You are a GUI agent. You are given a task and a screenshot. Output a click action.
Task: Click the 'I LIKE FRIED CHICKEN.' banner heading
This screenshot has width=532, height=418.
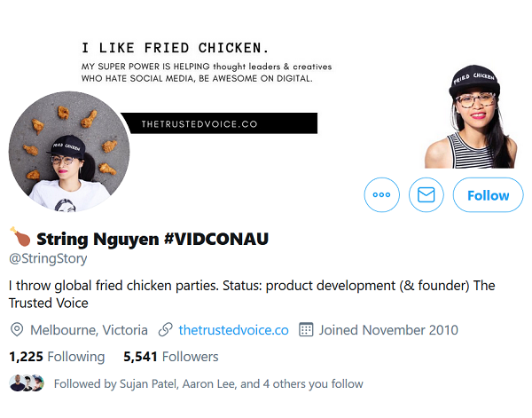pyautogui.click(x=175, y=47)
